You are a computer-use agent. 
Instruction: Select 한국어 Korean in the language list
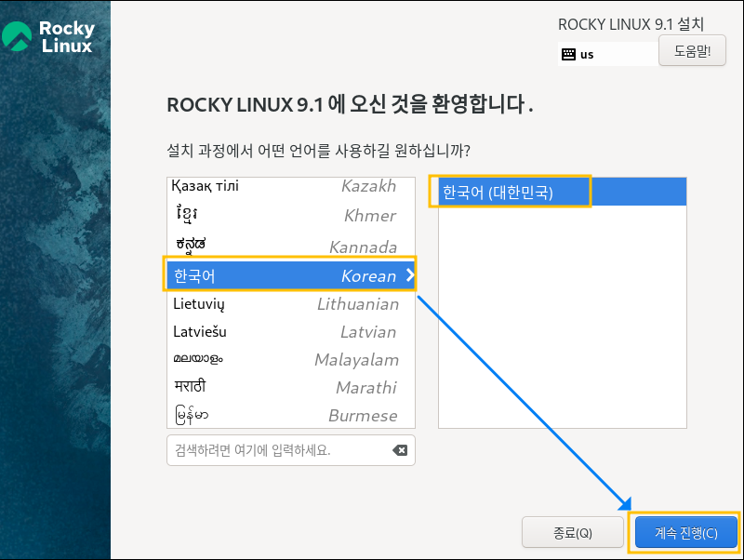pyautogui.click(x=291, y=275)
